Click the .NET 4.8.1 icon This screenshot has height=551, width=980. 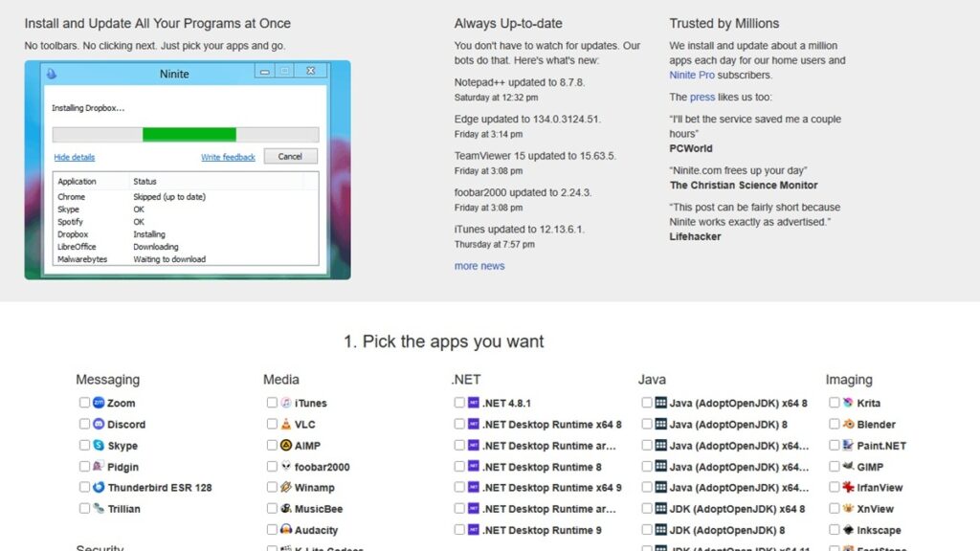[x=474, y=403]
